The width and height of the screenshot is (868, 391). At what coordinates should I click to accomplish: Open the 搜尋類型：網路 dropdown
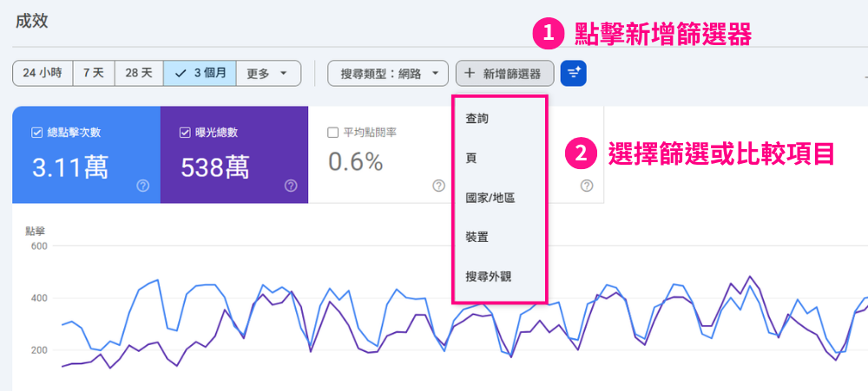tap(387, 74)
